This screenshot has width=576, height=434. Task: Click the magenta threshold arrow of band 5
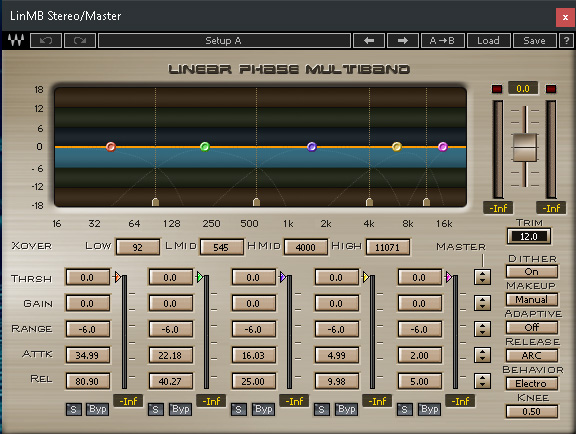click(449, 277)
